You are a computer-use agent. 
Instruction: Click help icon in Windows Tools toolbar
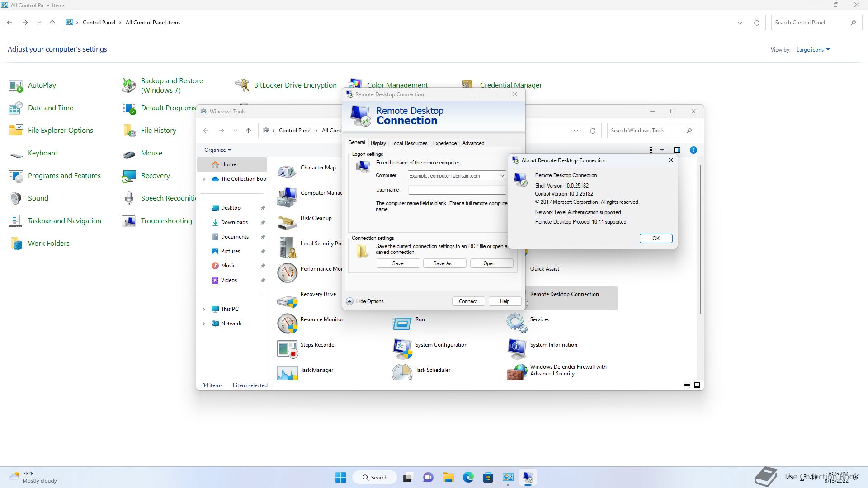tap(693, 150)
